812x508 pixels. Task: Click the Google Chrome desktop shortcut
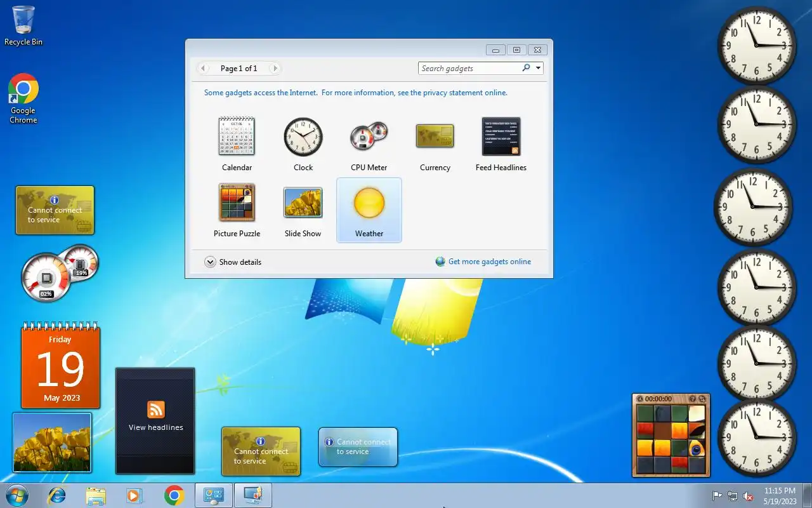click(x=23, y=98)
